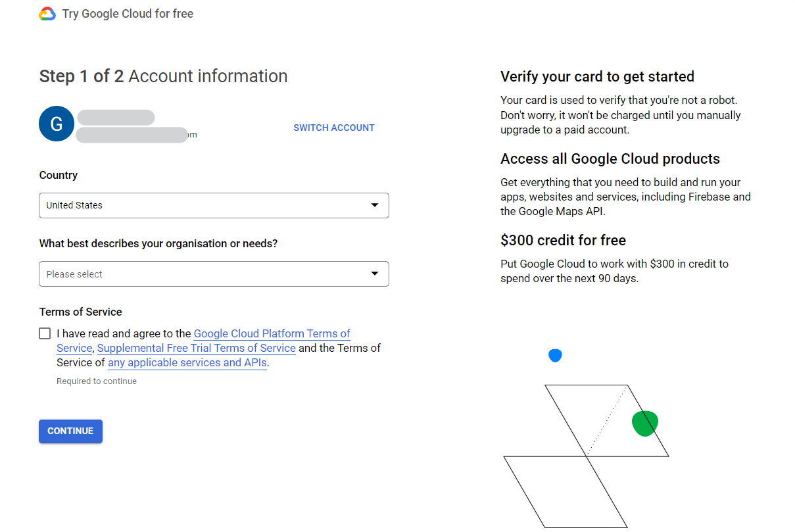Click the Required to continue hint text

coord(97,381)
